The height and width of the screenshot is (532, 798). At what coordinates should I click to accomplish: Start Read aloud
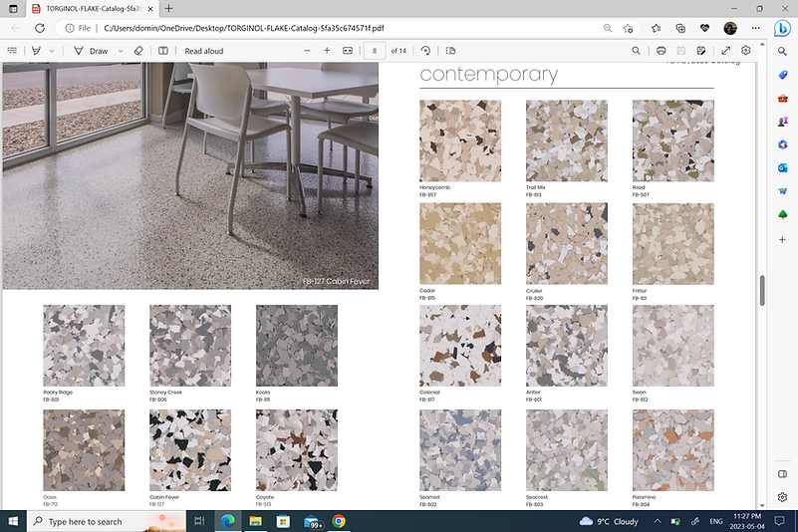point(204,51)
